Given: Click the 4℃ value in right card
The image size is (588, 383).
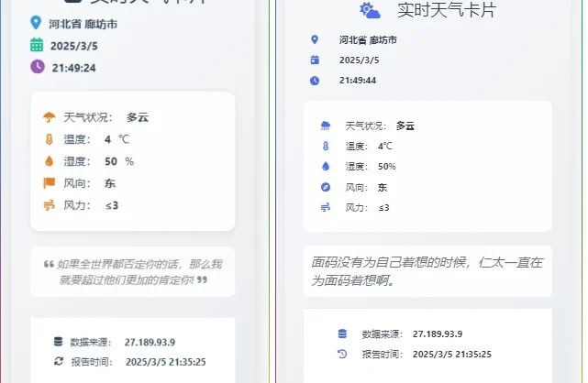Looking at the screenshot, I should [384, 146].
